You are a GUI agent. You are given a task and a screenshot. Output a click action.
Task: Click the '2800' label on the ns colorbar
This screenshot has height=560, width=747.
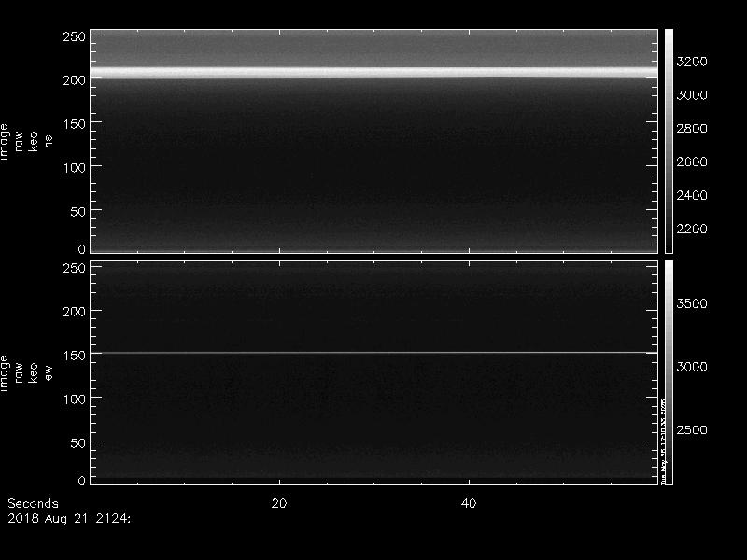point(692,128)
